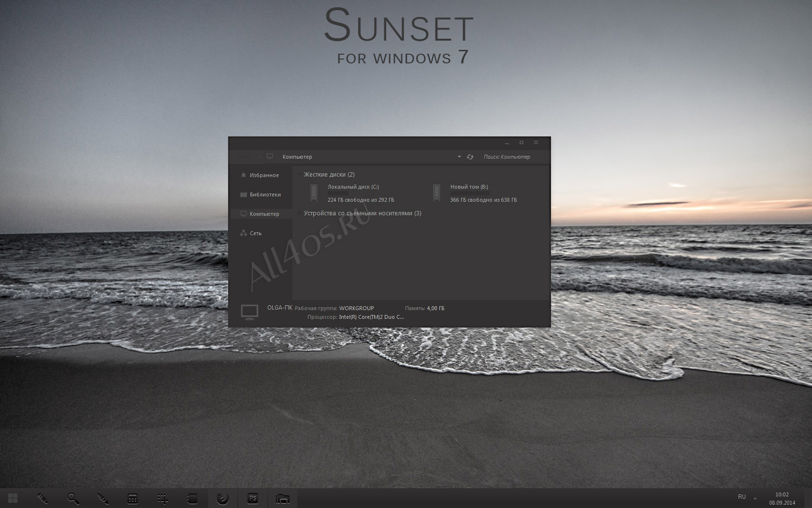812x508 pixels.
Task: Click the OLGA-ПК computer name
Action: tap(280, 308)
